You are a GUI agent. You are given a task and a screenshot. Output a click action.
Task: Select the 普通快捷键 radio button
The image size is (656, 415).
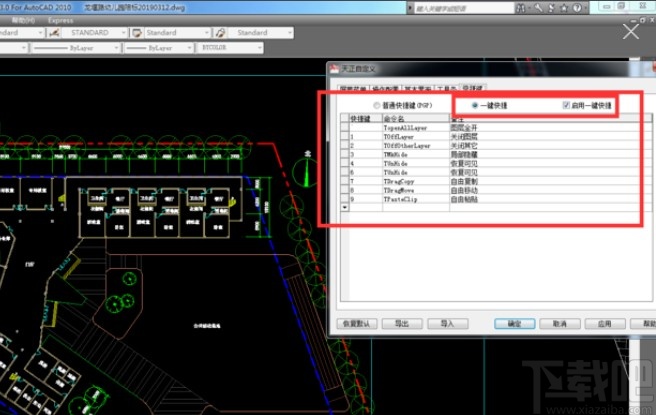pos(376,105)
